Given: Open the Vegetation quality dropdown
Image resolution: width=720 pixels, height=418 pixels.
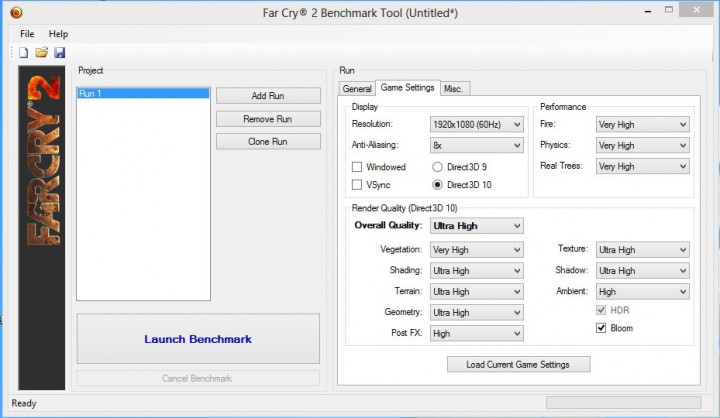Looking at the screenshot, I should (477, 250).
